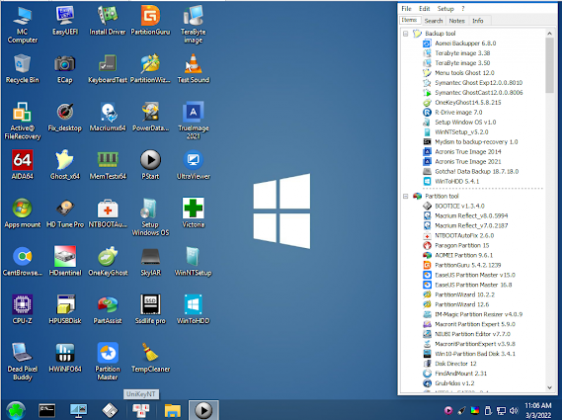
Task: Launch TrueImage 2021 from desktop
Action: pyautogui.click(x=193, y=120)
